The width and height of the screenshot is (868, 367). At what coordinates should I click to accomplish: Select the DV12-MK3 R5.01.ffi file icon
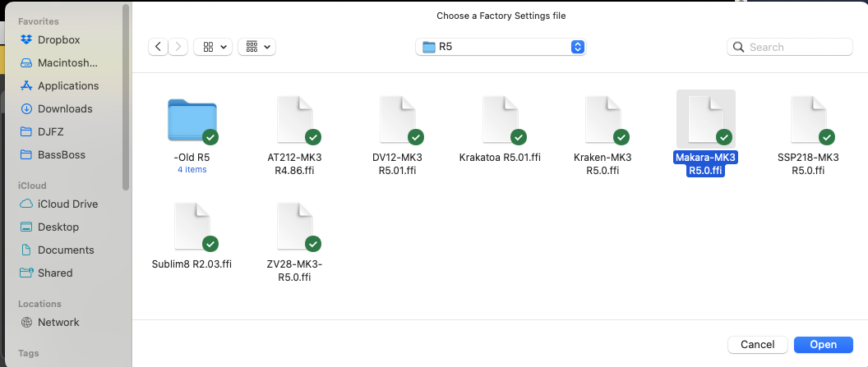pyautogui.click(x=397, y=120)
